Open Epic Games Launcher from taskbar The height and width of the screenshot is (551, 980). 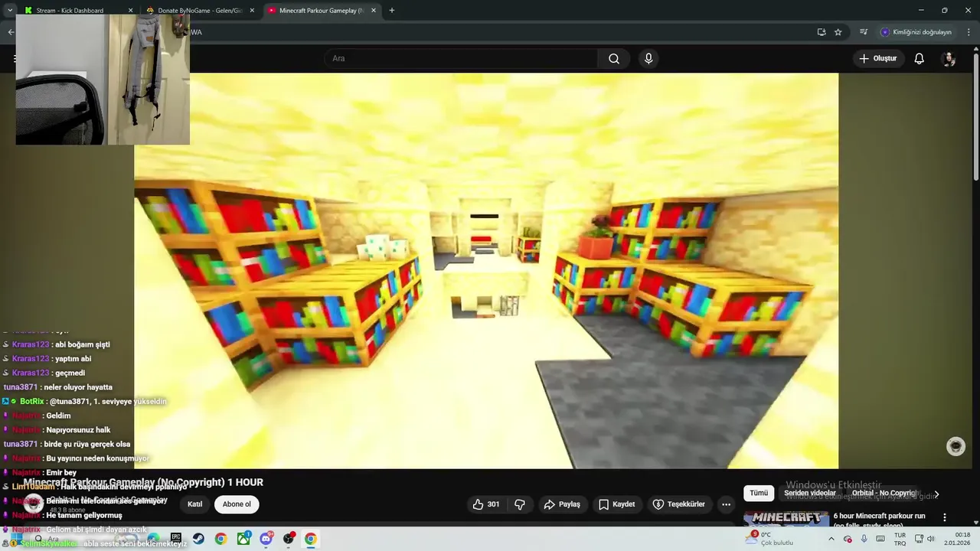point(176,539)
